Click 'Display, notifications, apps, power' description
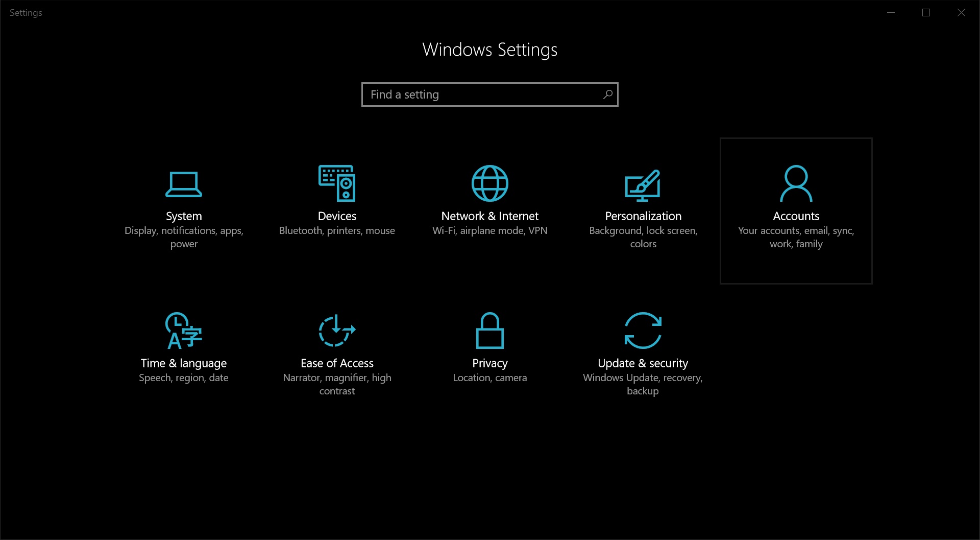Screen dimensions: 980x540 [x=184, y=237]
